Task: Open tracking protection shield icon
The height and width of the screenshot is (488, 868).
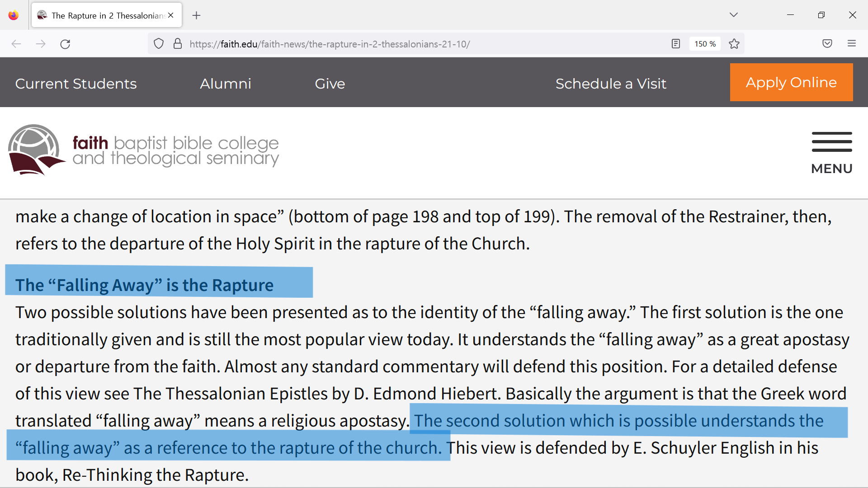Action: pos(159,44)
